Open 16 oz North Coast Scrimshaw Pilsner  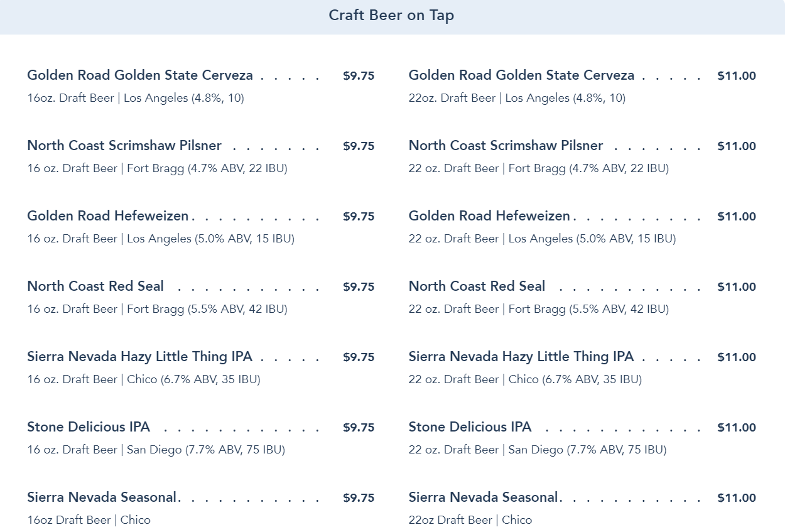coord(124,146)
